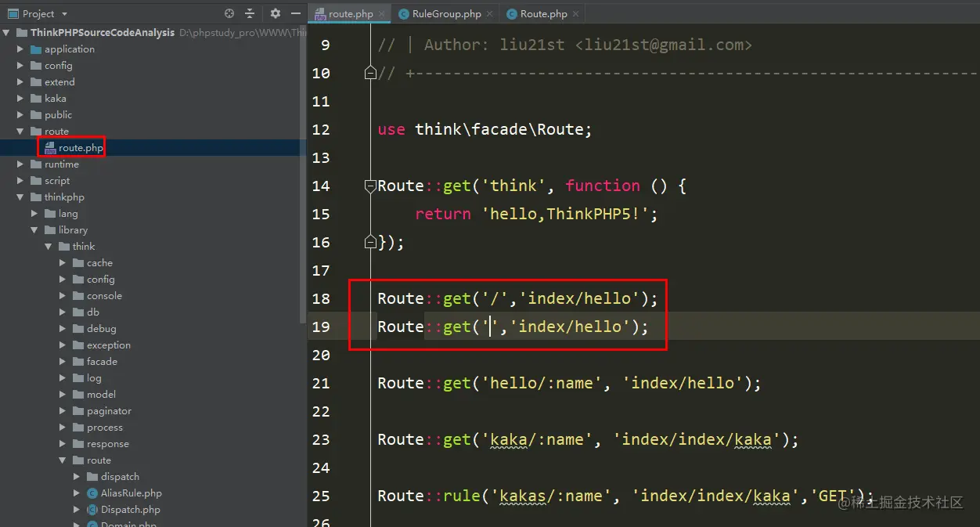The width and height of the screenshot is (980, 527).
Task: Open the Project view dropdown
Action: (64, 14)
